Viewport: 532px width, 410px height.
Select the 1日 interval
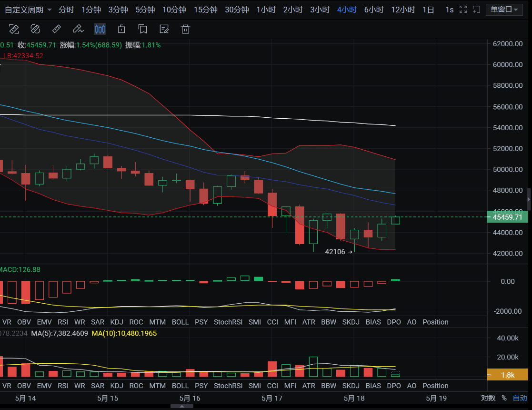click(x=428, y=10)
